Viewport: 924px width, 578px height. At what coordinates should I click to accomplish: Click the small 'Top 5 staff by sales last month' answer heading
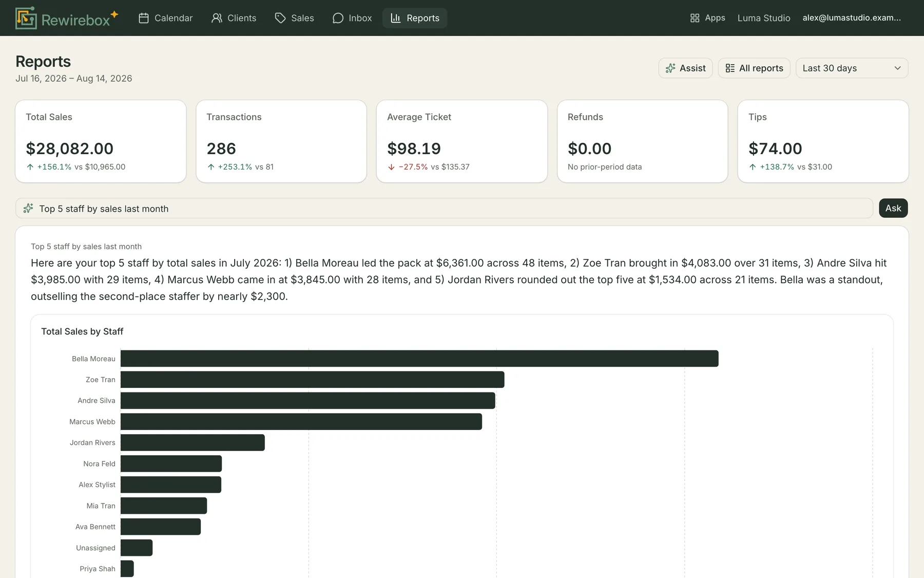(x=86, y=247)
